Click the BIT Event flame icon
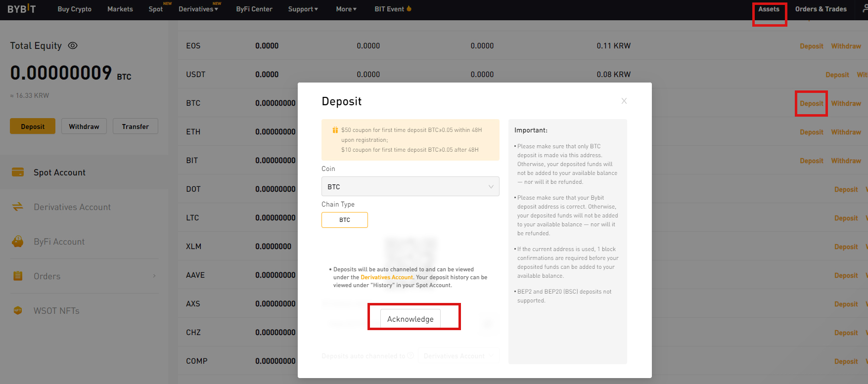The width and height of the screenshot is (868, 384). tap(409, 8)
